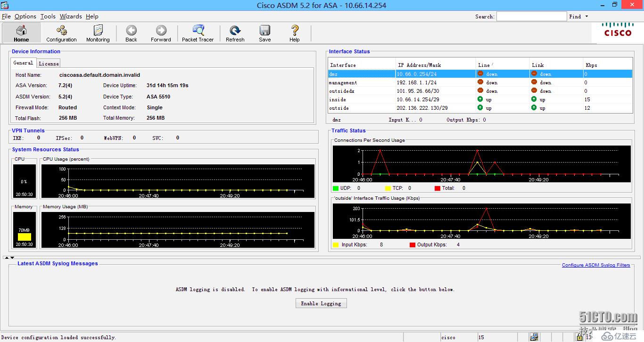Viewport: 644px width, 342px height.
Task: Open the Options menu
Action: click(25, 16)
